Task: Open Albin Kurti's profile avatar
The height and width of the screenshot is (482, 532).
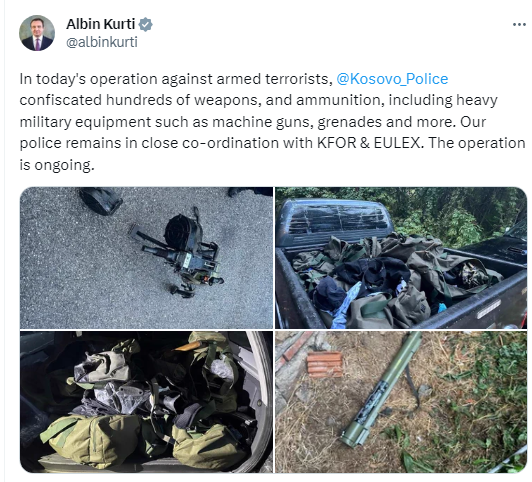Action: coord(37,33)
